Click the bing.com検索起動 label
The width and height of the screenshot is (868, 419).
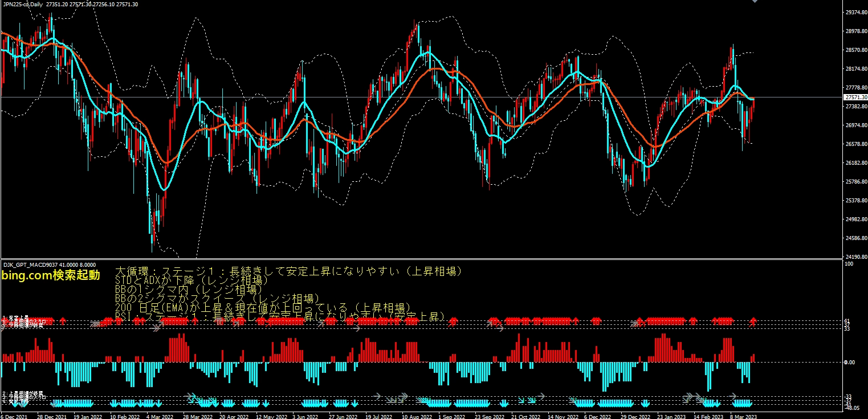point(51,276)
